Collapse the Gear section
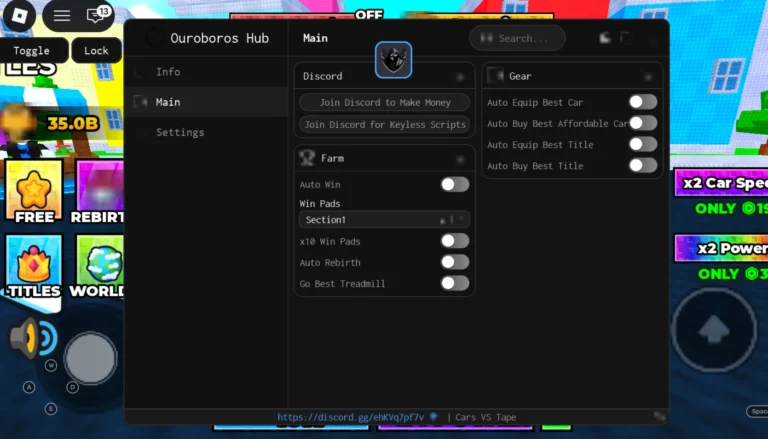Viewport: 768px width, 439px height. click(x=648, y=76)
